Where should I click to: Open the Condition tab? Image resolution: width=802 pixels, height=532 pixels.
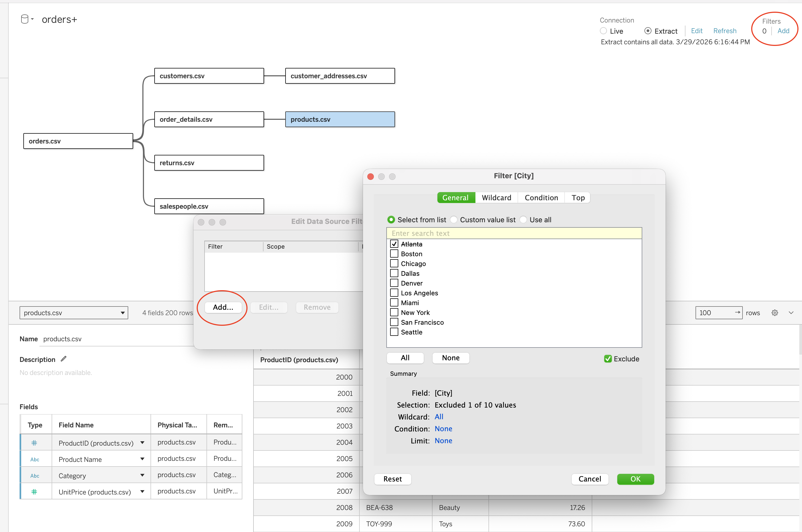tap(541, 198)
